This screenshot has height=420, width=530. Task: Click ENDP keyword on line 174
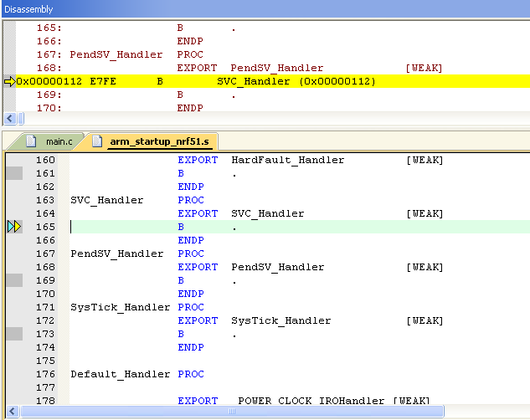[191, 347]
